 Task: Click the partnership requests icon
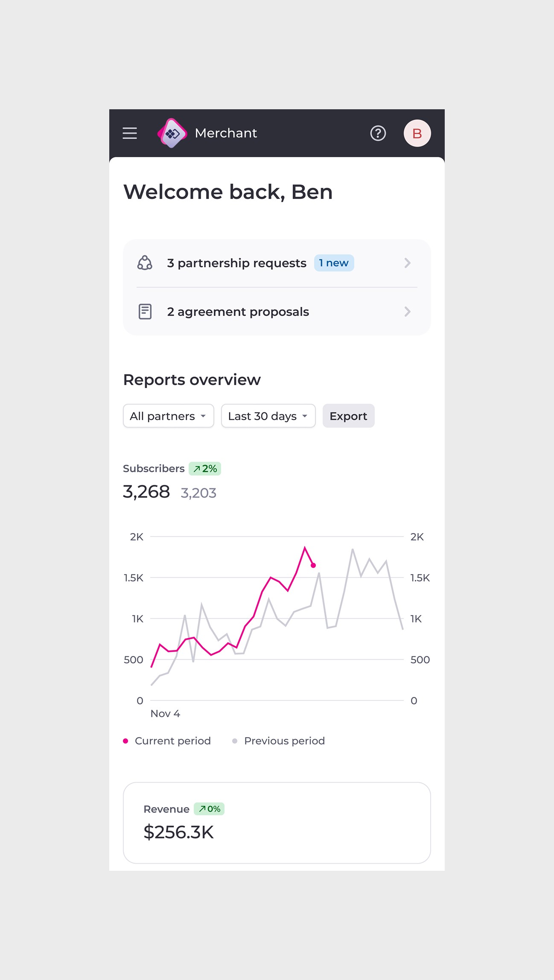[x=145, y=263]
